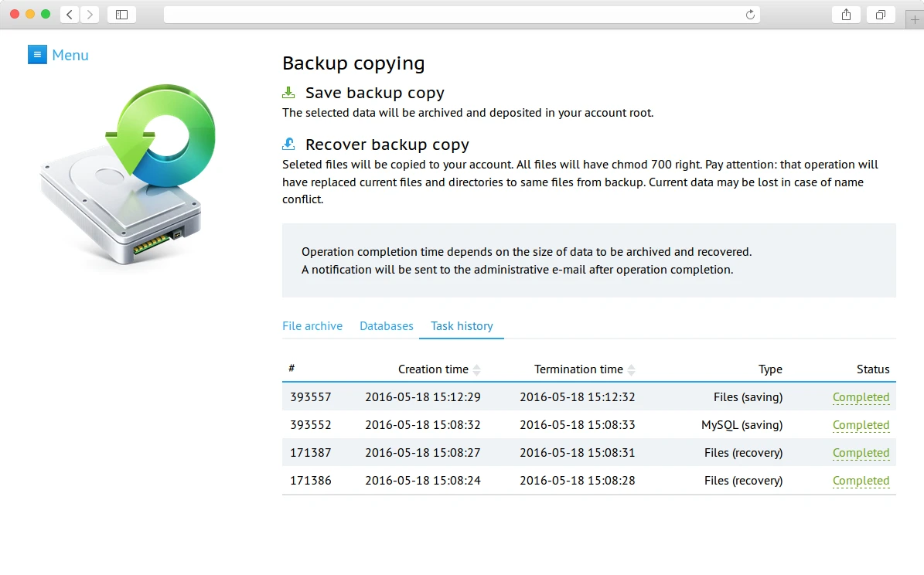Expand the Termination time sort control
The height and width of the screenshot is (575, 924).
[632, 369]
